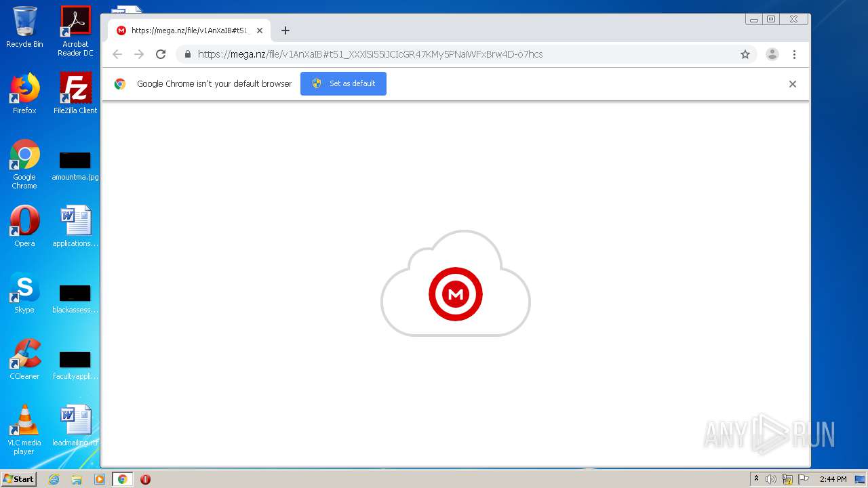The width and height of the screenshot is (868, 488).
Task: Bookmark this page with star
Action: 745,54
